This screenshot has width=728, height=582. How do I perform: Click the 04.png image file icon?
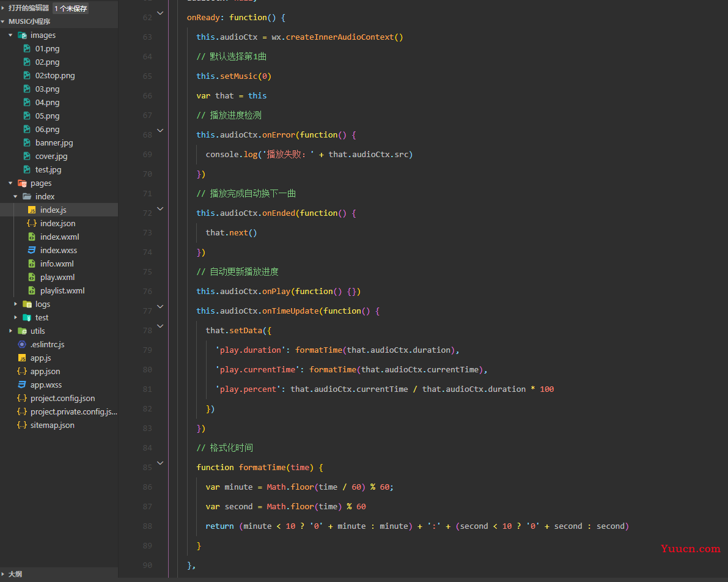click(x=27, y=102)
